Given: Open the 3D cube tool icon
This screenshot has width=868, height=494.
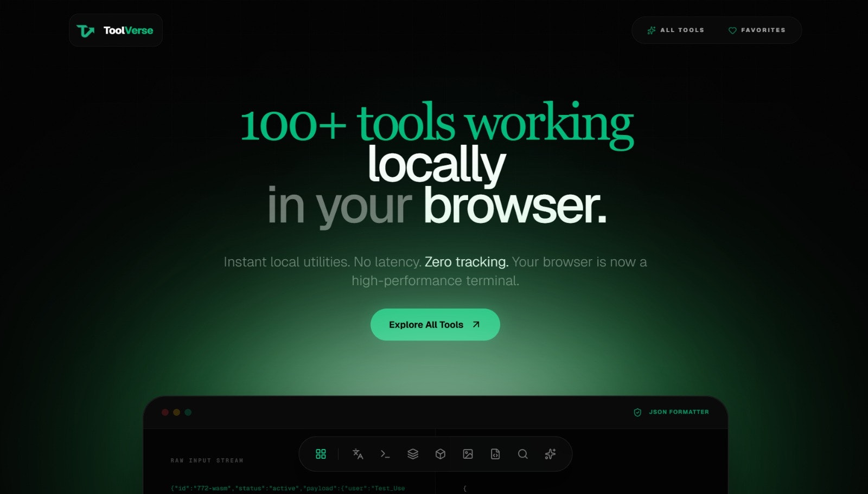Looking at the screenshot, I should (x=441, y=454).
